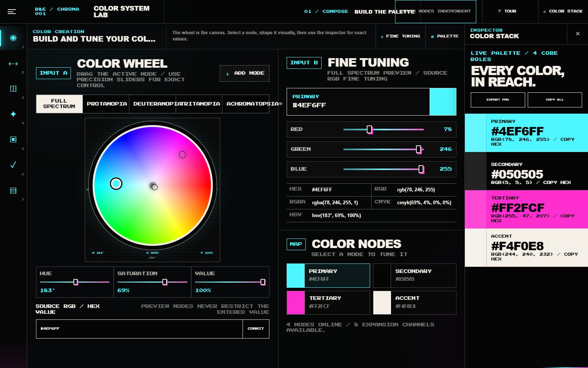
Task: Click the Blue value 255
Action: (x=445, y=169)
